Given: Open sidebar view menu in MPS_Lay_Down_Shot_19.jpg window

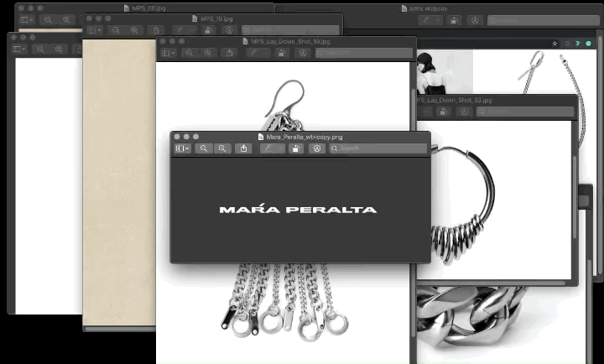Looking at the screenshot, I should [169, 53].
